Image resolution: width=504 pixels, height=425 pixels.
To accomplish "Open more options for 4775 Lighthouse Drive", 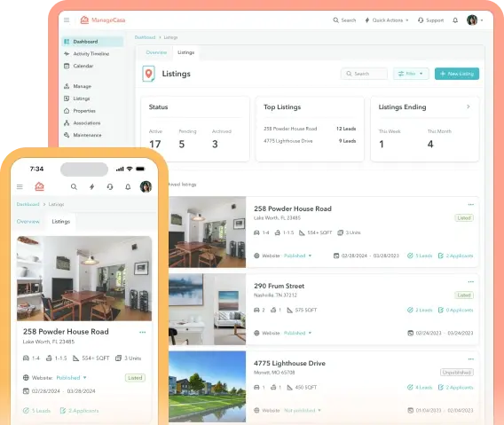I will pyautogui.click(x=471, y=358).
